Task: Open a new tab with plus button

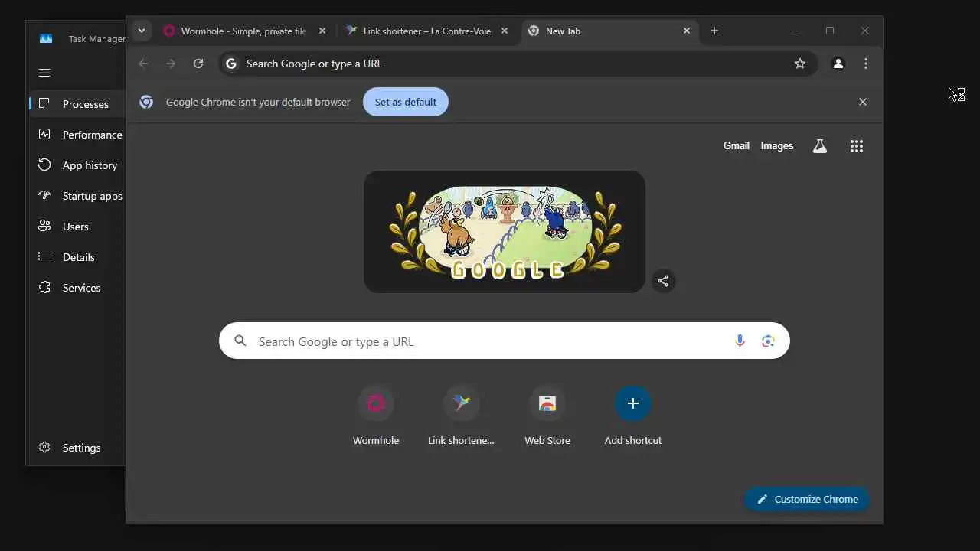Action: pyautogui.click(x=714, y=31)
